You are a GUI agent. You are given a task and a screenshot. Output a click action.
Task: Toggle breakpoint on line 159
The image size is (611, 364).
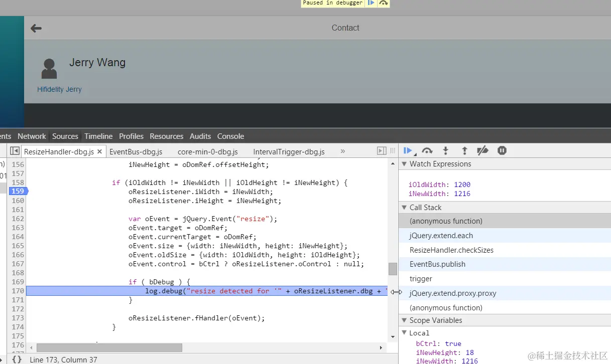tap(18, 191)
